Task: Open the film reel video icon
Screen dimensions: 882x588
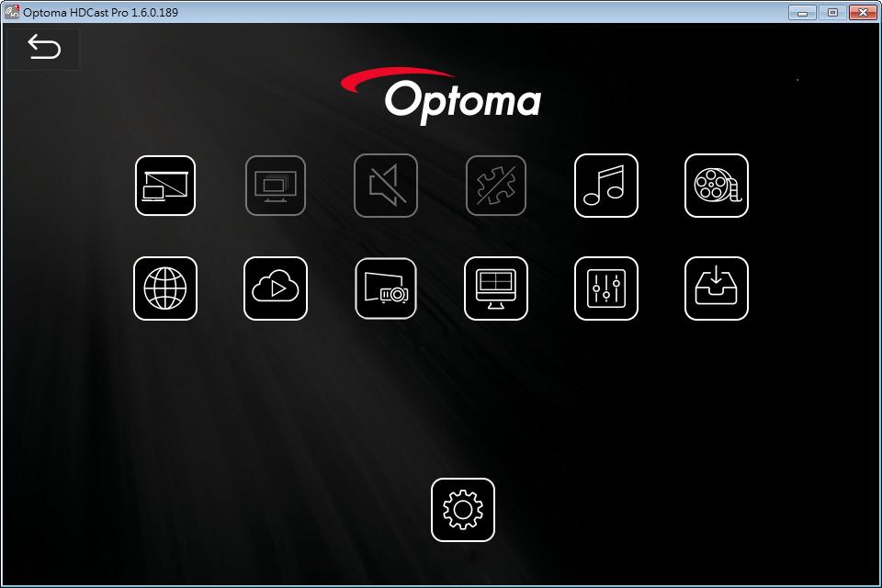Action: 717,186
